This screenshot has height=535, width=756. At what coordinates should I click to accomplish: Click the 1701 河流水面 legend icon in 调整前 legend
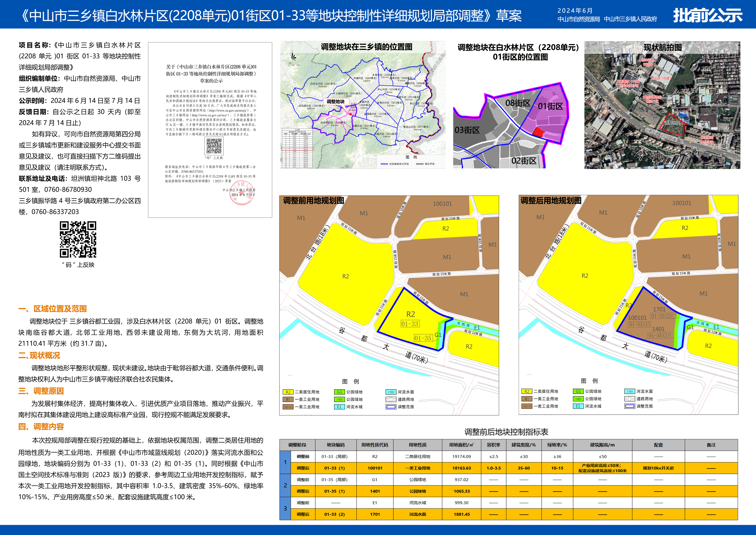391,392
